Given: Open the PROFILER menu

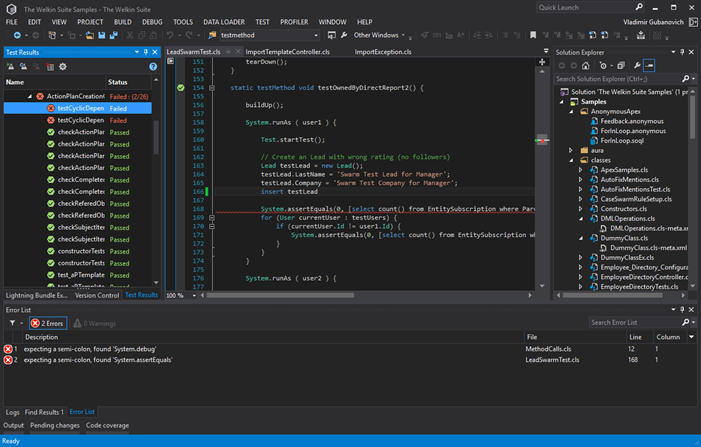Looking at the screenshot, I should click(294, 22).
